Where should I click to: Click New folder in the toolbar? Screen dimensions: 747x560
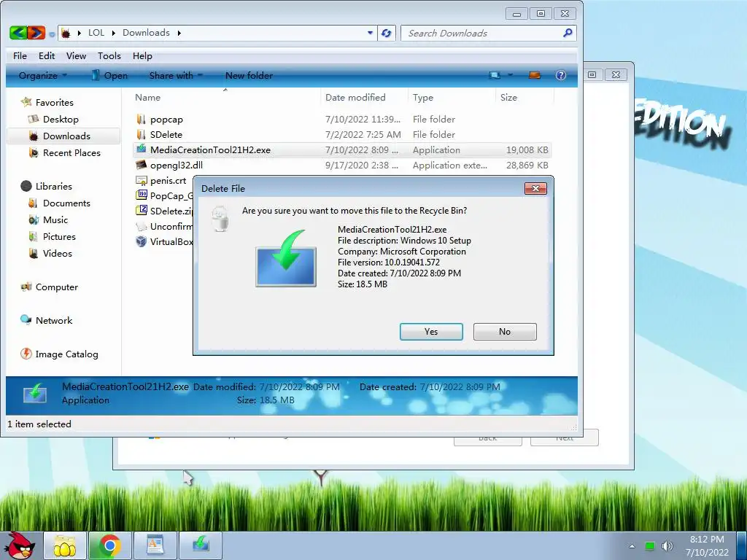(249, 75)
